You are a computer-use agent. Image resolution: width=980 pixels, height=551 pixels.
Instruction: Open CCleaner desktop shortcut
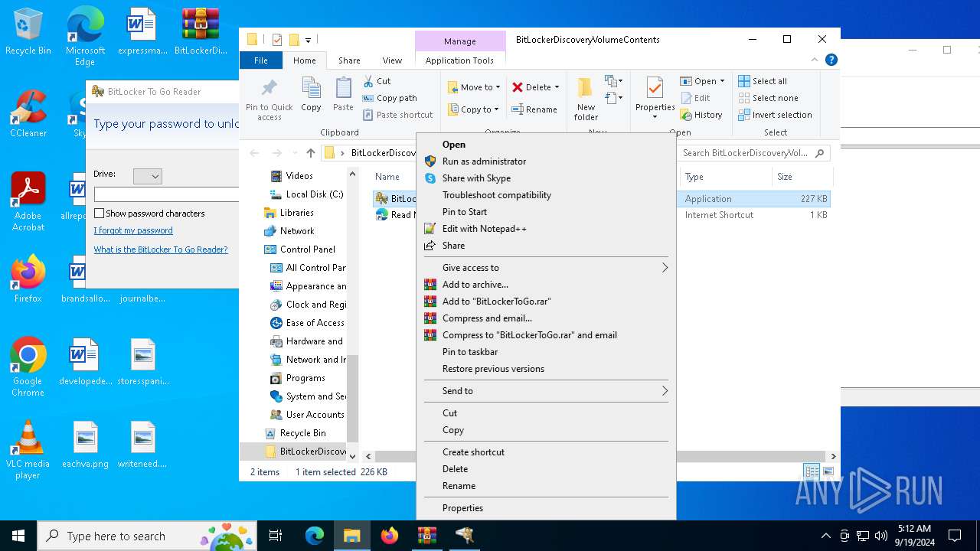(x=28, y=114)
